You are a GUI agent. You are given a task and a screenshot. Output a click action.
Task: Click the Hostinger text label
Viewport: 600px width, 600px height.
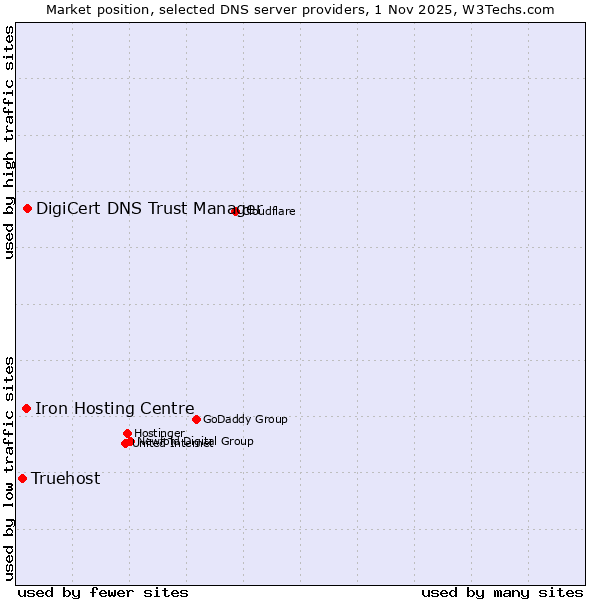(160, 433)
